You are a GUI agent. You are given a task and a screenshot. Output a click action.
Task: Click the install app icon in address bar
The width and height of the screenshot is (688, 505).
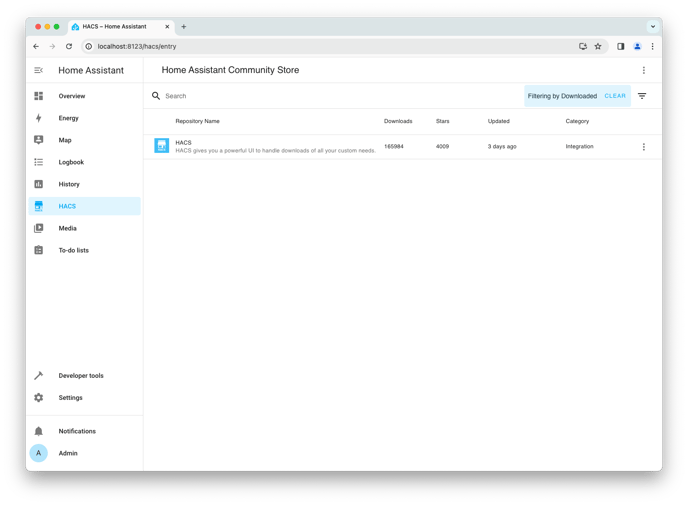click(583, 46)
